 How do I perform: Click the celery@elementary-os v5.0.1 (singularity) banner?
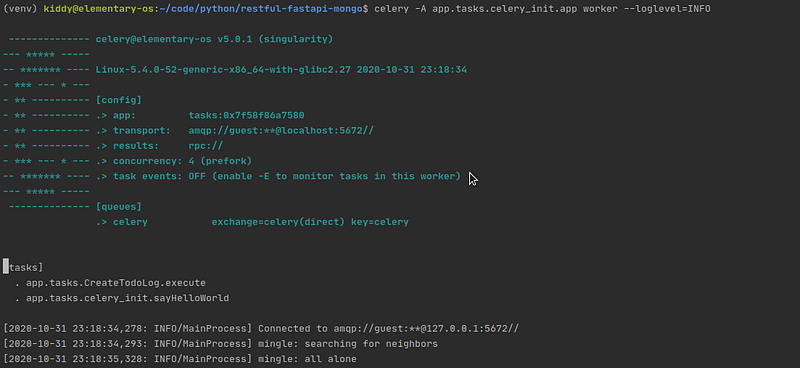point(214,39)
